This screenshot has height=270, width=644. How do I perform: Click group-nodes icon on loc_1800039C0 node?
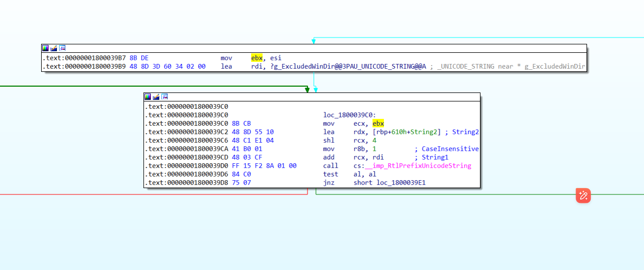click(x=165, y=97)
